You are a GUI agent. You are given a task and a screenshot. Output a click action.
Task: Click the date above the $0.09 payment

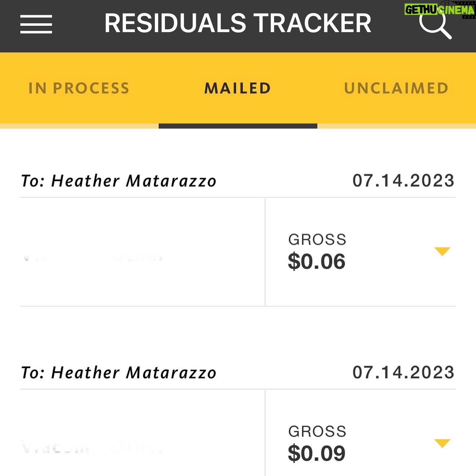point(403,372)
